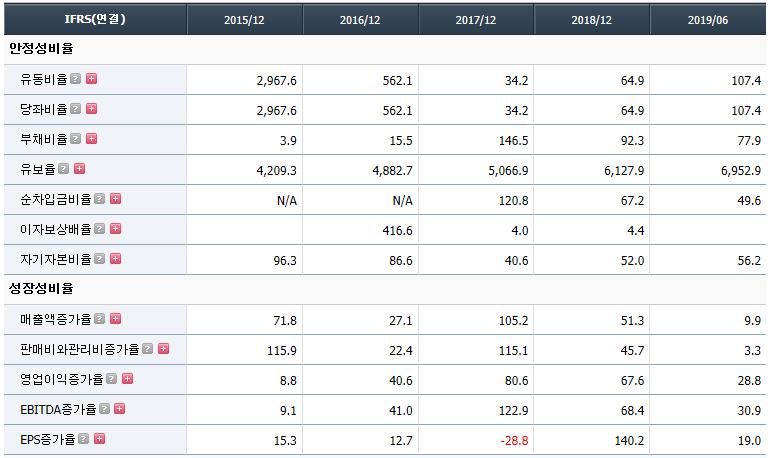Expand 순차입금비율 row with red plus
774x458 pixels.
tap(116, 198)
